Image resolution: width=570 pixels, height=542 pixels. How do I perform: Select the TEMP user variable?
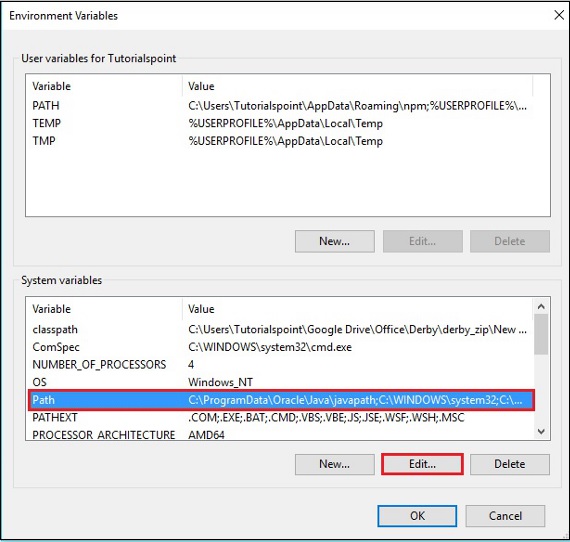pos(279,124)
